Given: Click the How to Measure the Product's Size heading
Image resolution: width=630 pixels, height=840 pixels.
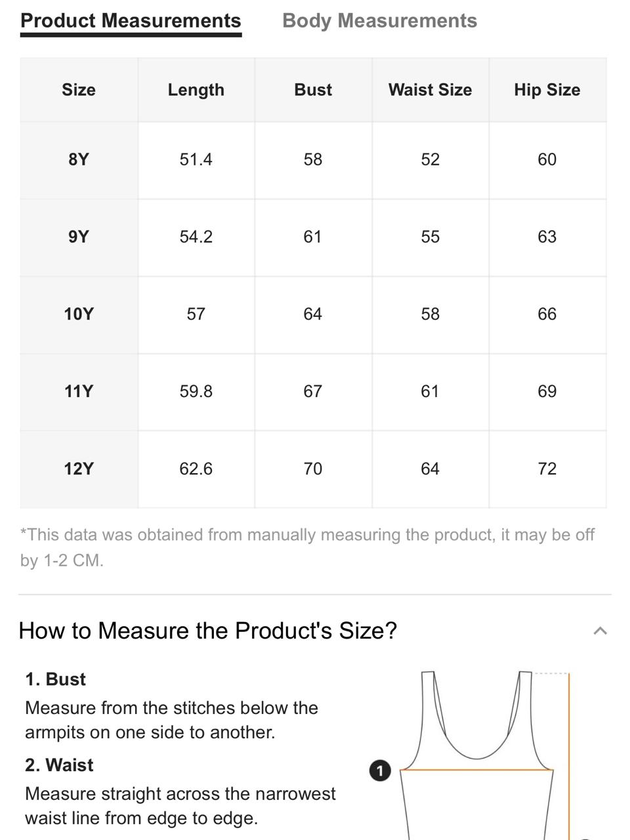Looking at the screenshot, I should [x=208, y=631].
